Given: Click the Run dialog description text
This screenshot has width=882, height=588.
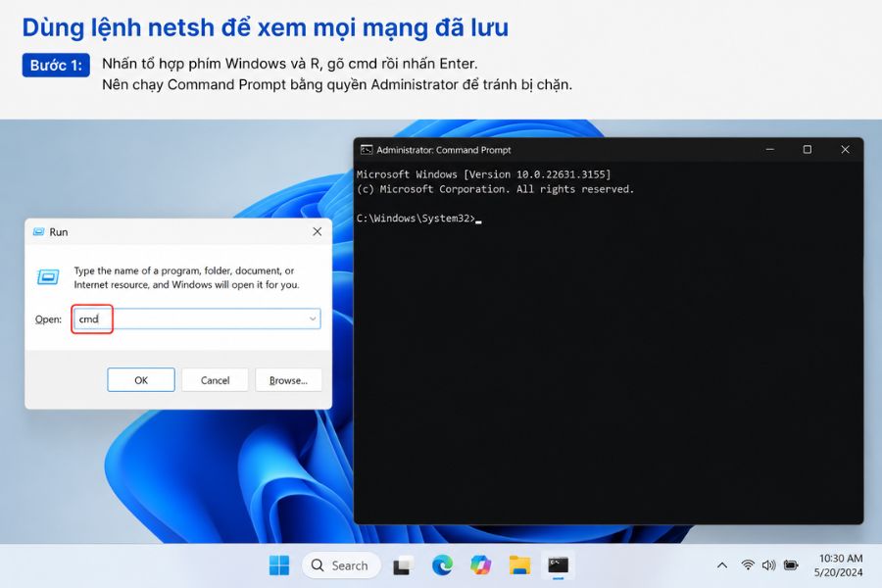Looking at the screenshot, I should pyautogui.click(x=186, y=277).
